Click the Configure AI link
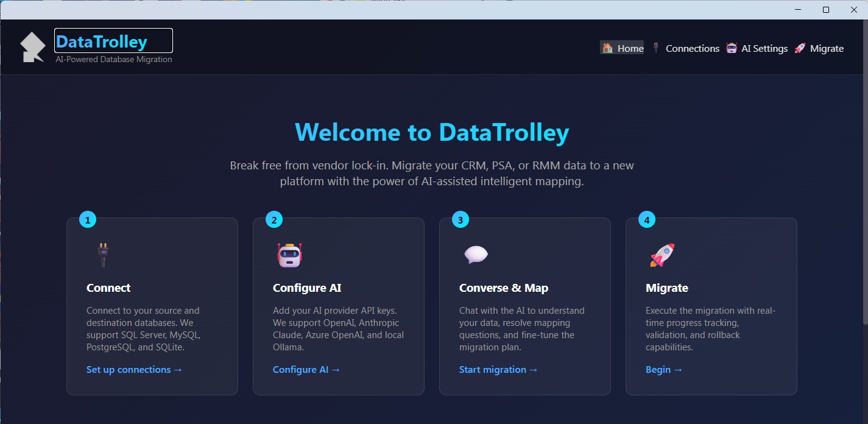868x424 pixels. coord(306,369)
